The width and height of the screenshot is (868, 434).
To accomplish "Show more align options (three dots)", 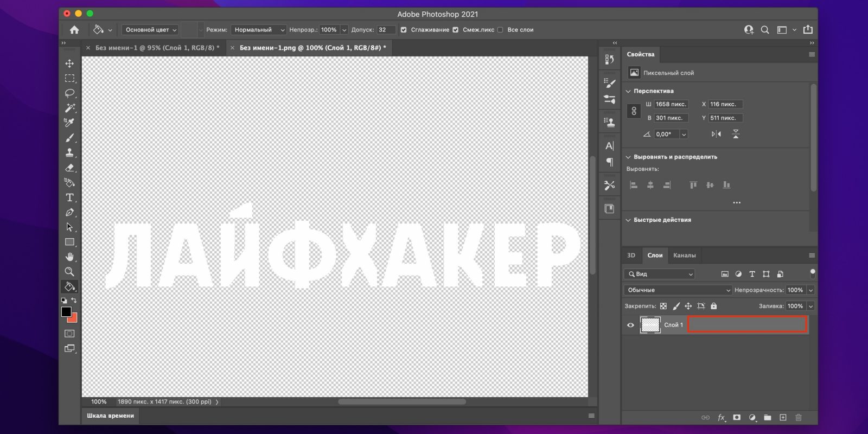I will tap(737, 202).
